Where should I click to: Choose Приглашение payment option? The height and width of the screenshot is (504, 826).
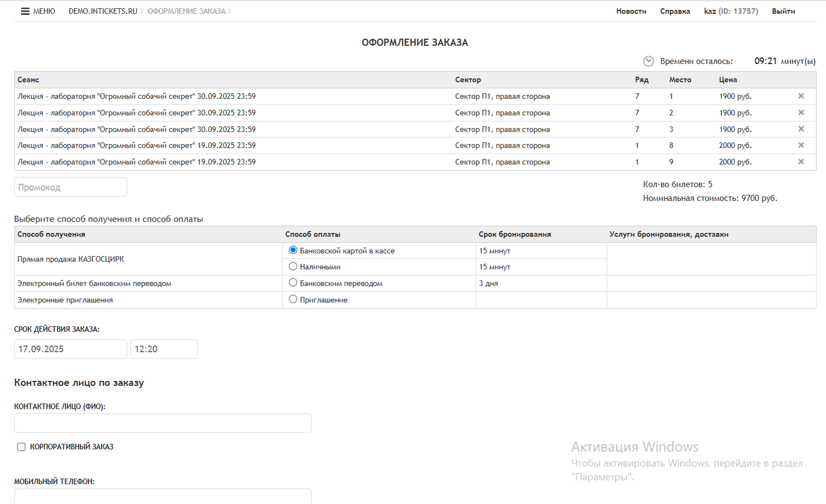[293, 299]
